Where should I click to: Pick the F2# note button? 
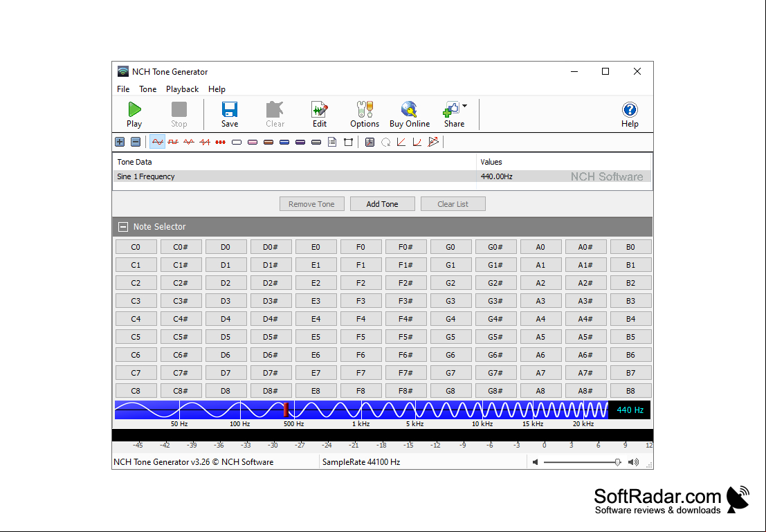[405, 283]
